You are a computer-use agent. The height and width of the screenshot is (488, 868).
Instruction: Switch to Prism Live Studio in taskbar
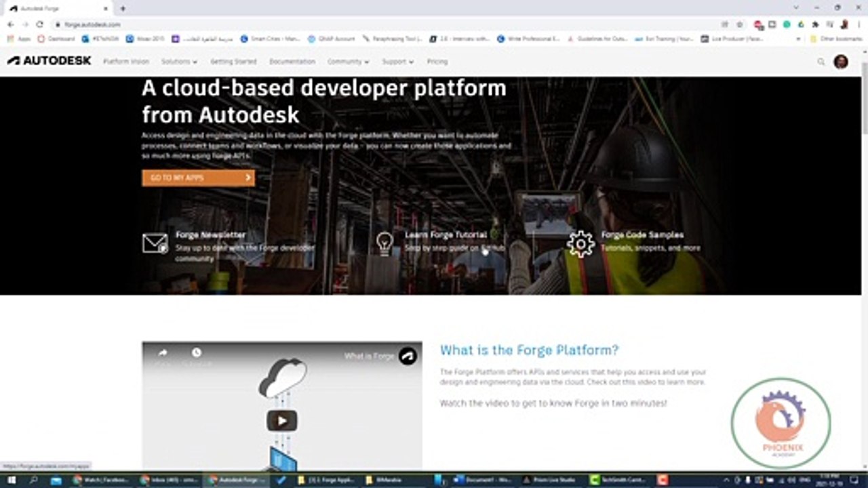[x=549, y=480]
